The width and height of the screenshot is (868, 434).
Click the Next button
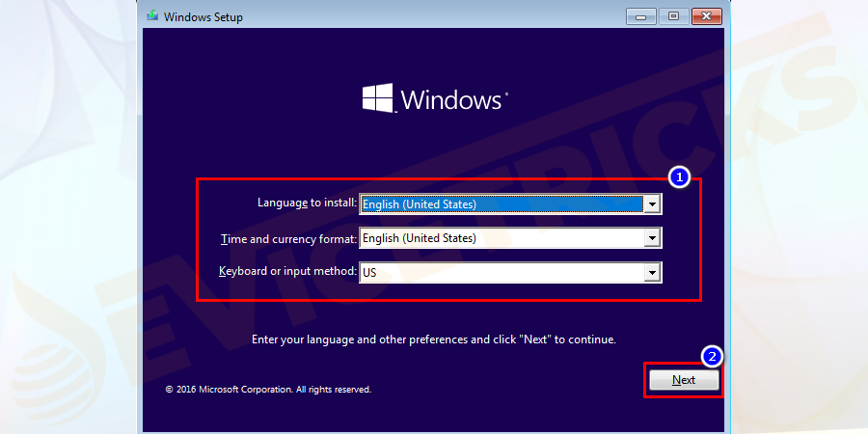point(684,380)
